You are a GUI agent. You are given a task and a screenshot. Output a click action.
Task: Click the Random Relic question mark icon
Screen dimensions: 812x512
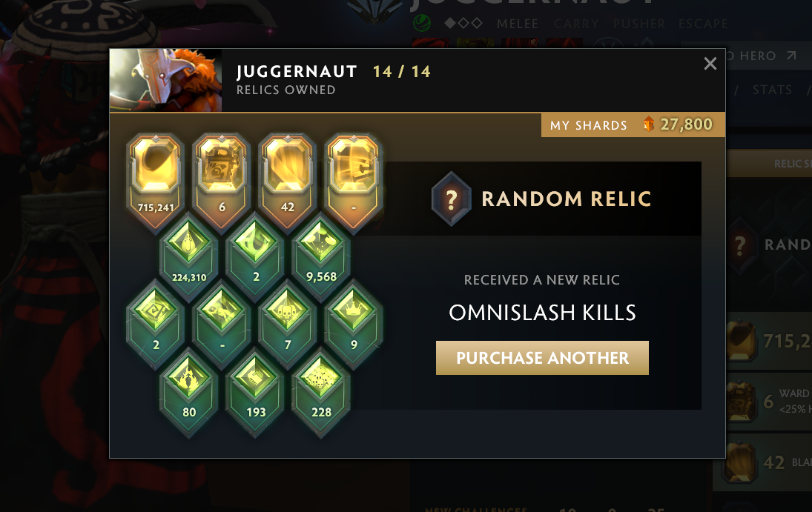(x=451, y=199)
